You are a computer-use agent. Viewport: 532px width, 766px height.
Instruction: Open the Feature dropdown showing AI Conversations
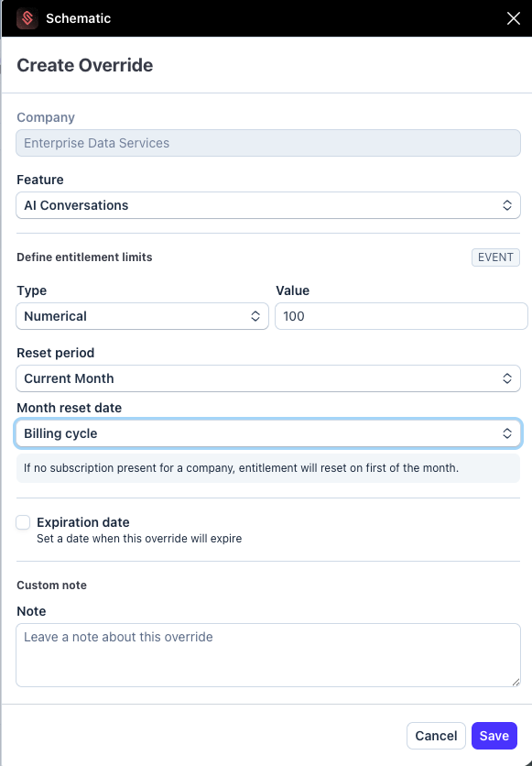coord(266,205)
